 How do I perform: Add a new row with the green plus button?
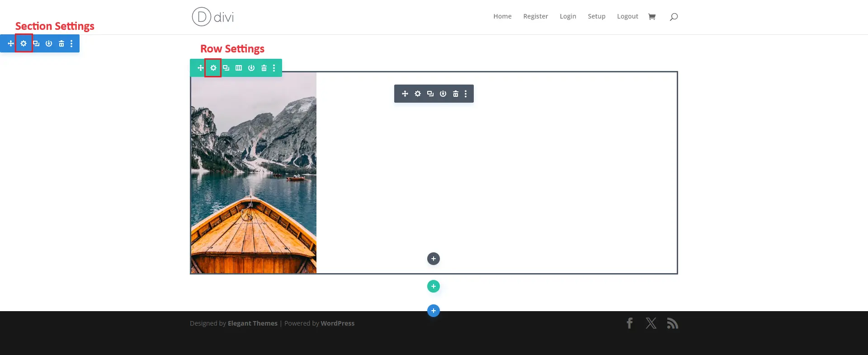tap(434, 286)
